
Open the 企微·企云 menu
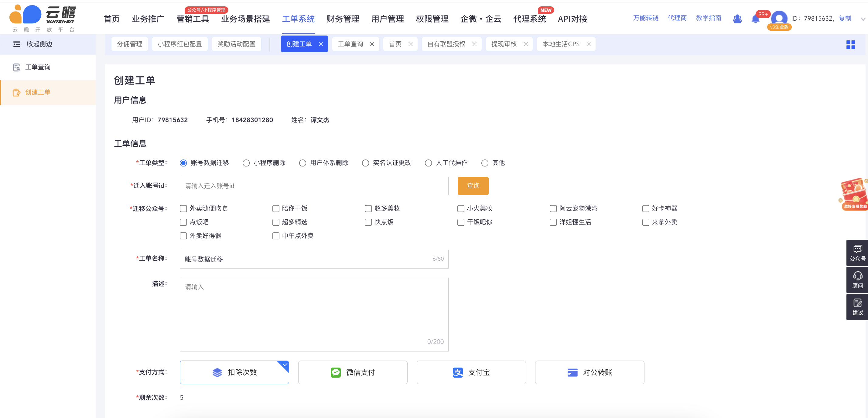coord(481,19)
